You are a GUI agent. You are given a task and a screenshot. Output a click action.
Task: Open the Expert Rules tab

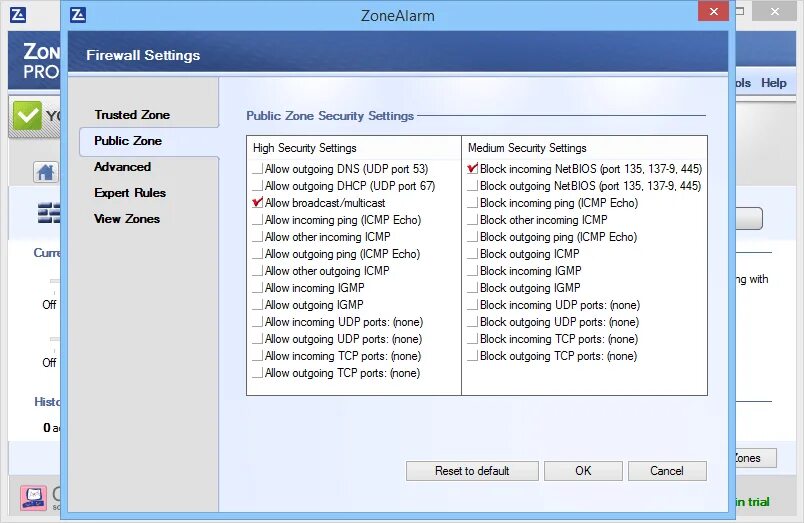pyautogui.click(x=130, y=193)
